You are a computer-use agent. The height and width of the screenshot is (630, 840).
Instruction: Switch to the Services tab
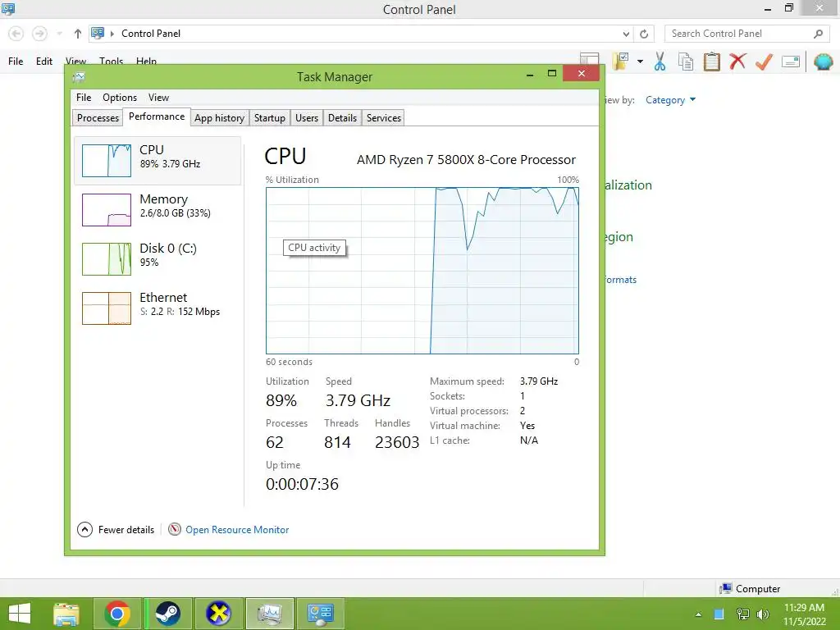point(384,118)
